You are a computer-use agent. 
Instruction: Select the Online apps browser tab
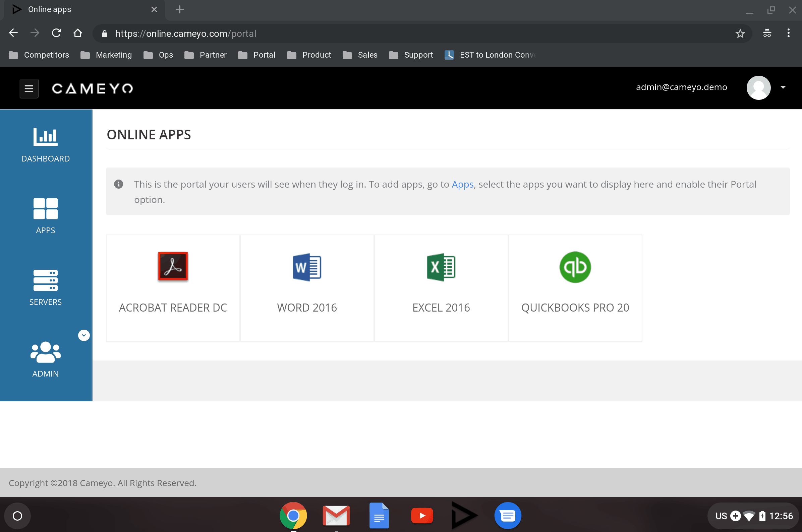[84, 9]
